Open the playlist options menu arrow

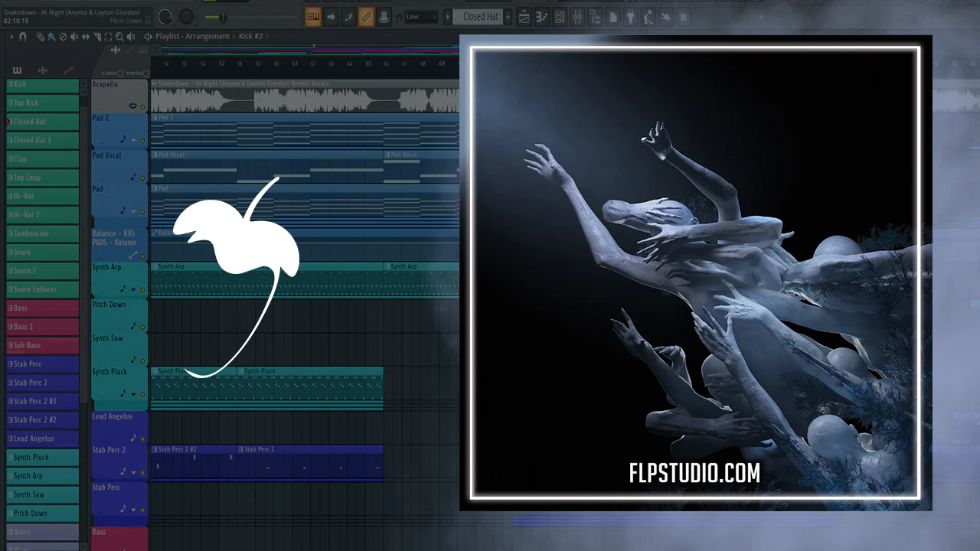pyautogui.click(x=13, y=36)
